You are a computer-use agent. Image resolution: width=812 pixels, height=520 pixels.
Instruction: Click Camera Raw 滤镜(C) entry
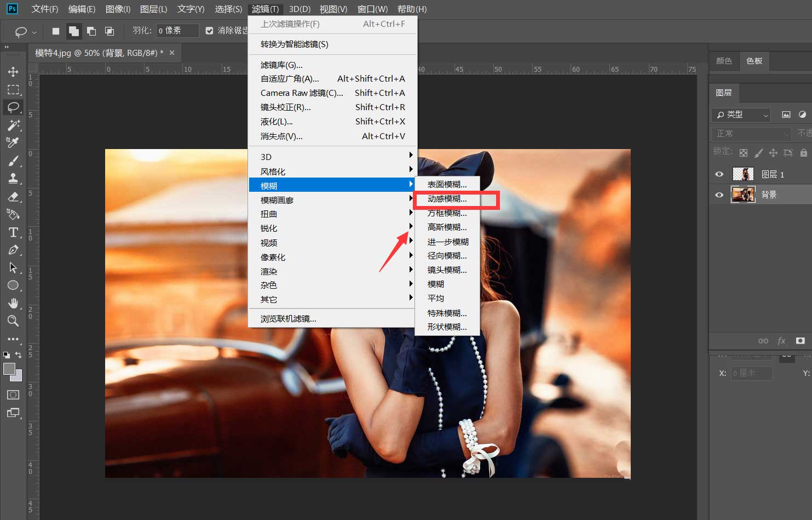[x=333, y=93]
